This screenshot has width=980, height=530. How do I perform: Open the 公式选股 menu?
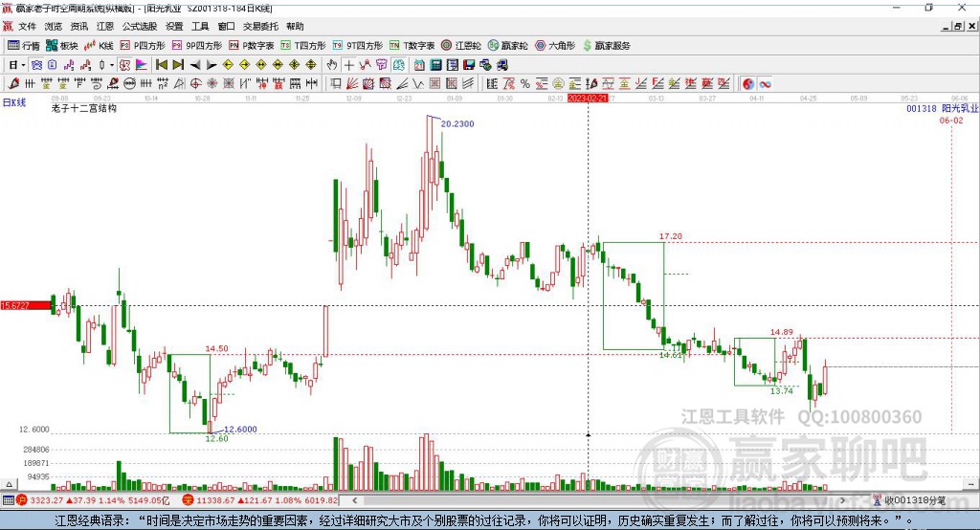[140, 26]
